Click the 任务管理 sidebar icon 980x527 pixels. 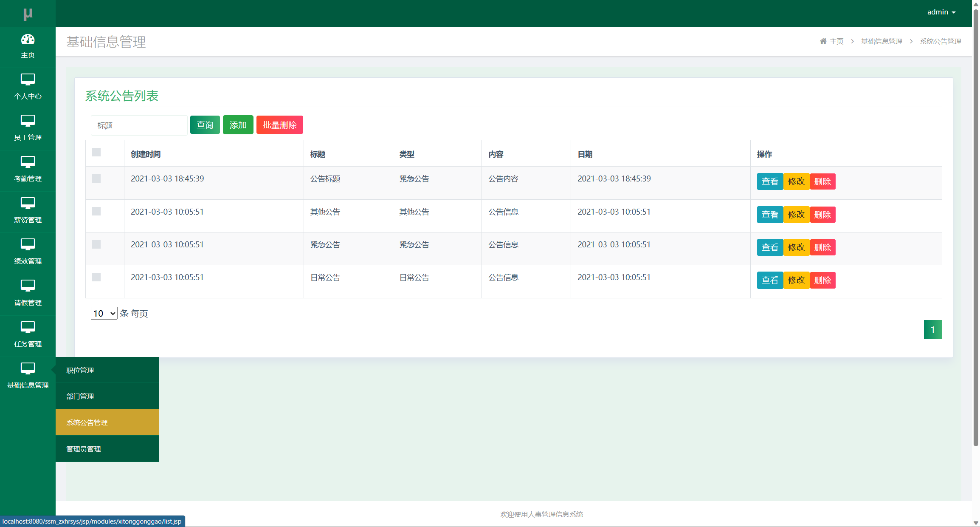[28, 327]
